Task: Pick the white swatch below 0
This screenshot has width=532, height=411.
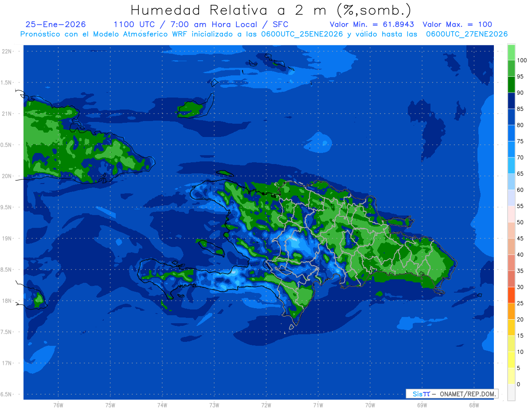Action: (511, 392)
